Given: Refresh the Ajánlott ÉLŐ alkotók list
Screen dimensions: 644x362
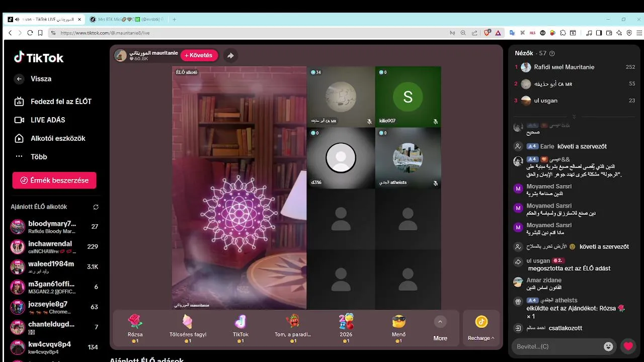Looking at the screenshot, I should click(x=96, y=207).
